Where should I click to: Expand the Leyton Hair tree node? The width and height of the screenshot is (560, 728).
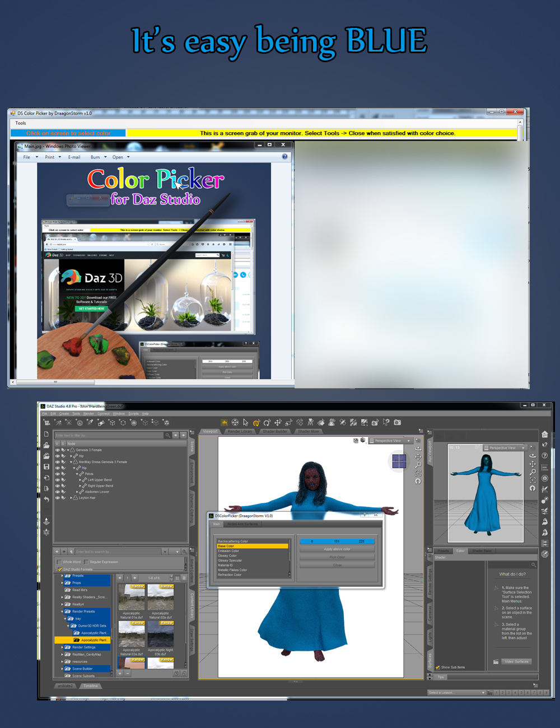coord(71,497)
